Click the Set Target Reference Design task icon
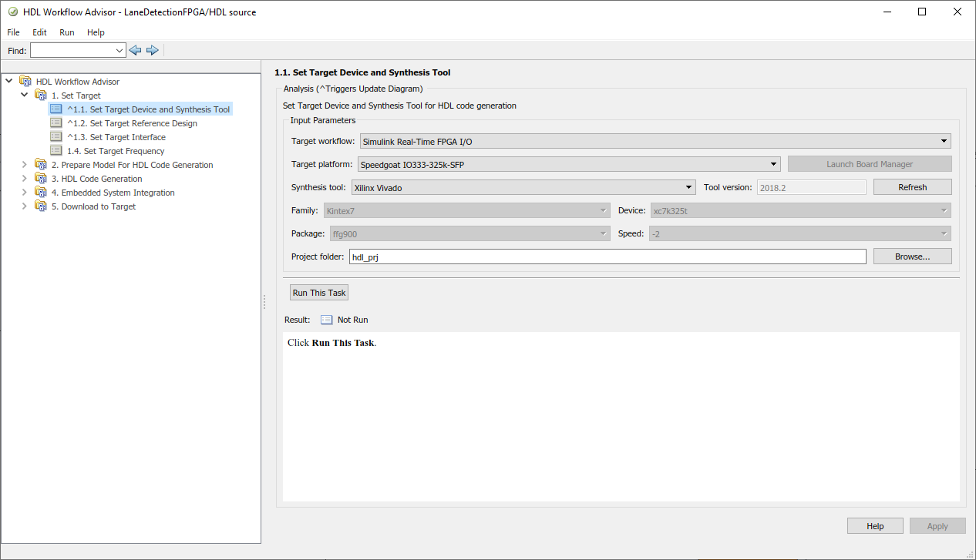 56,123
